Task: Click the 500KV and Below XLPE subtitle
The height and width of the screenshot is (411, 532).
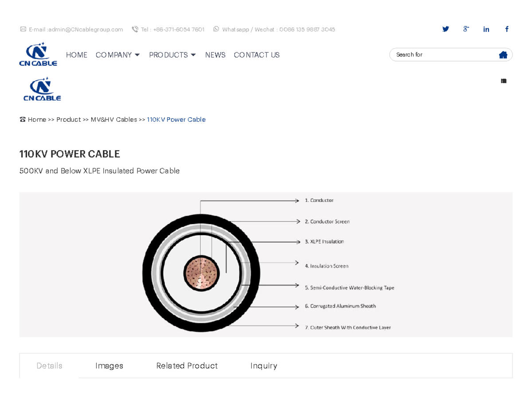Action: click(x=100, y=171)
